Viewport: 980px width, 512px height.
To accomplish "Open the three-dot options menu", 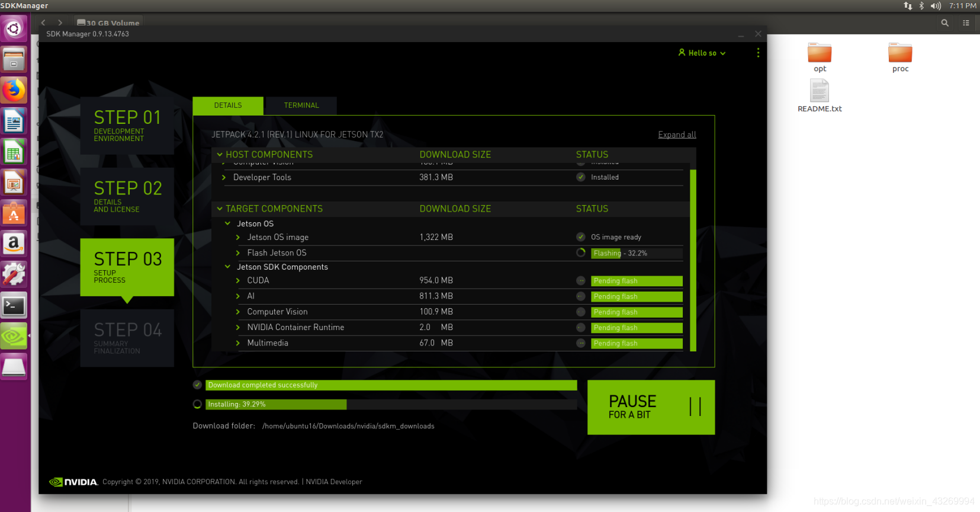I will 758,53.
